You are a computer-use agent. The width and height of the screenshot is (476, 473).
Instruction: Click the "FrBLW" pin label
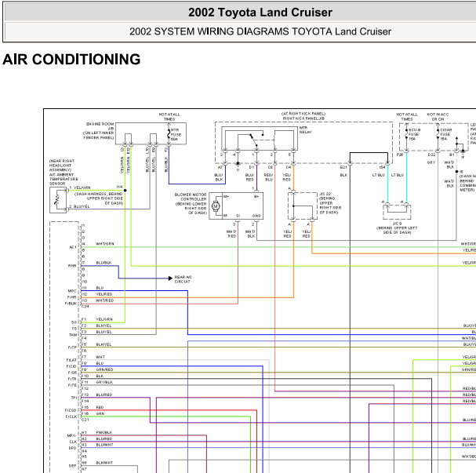(71, 304)
